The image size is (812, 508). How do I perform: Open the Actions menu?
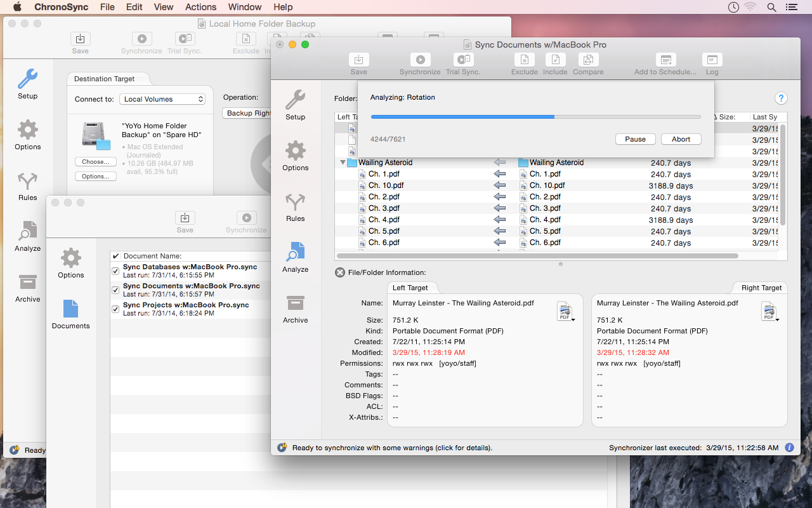click(200, 7)
